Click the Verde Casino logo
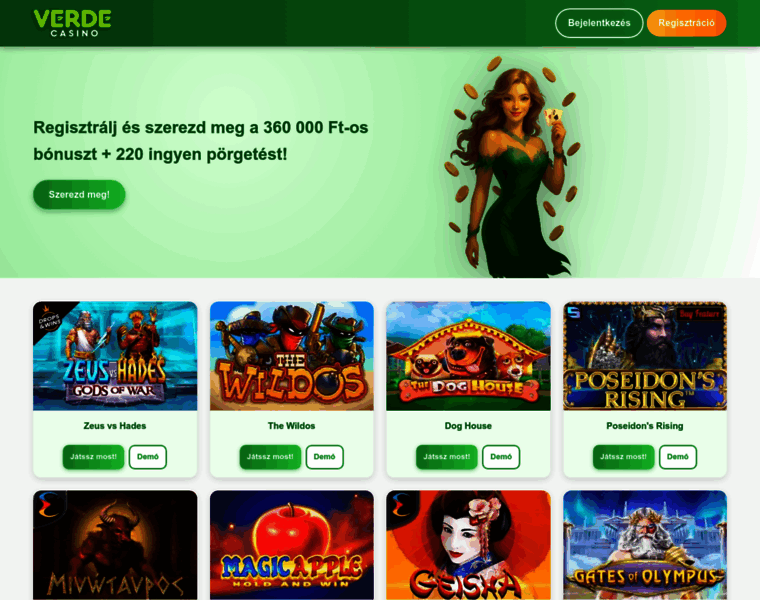The image size is (760, 600). pos(72,23)
